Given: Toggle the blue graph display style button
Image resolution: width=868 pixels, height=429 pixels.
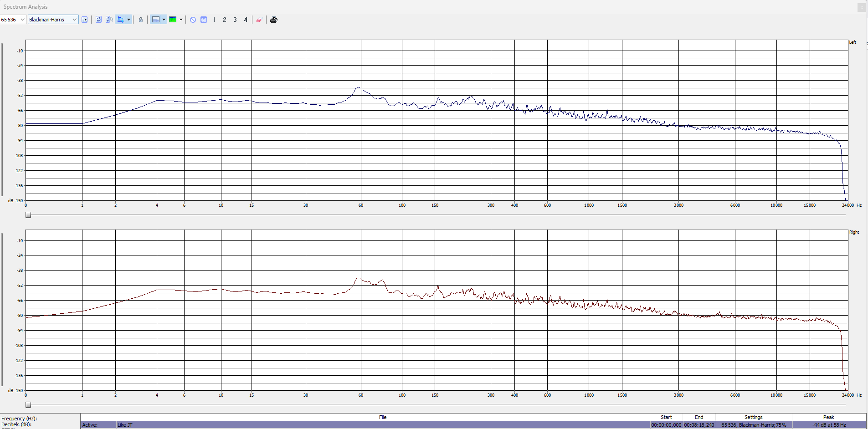Looking at the screenshot, I should tap(156, 20).
